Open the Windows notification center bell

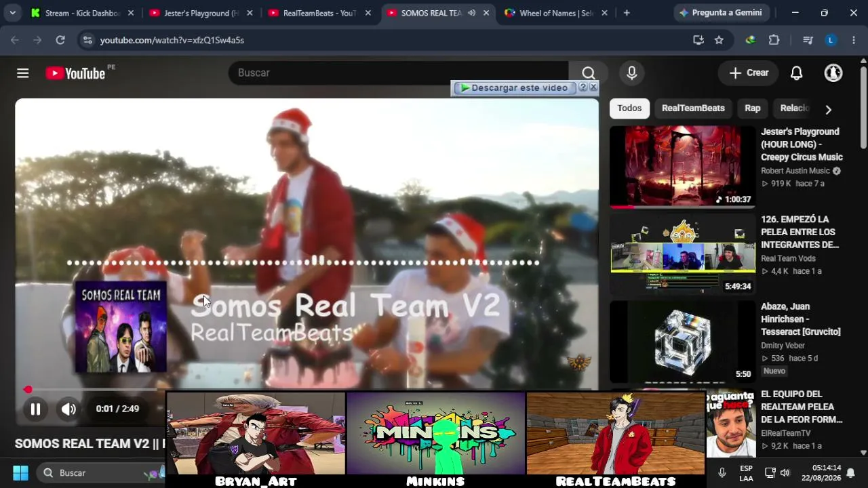click(850, 473)
